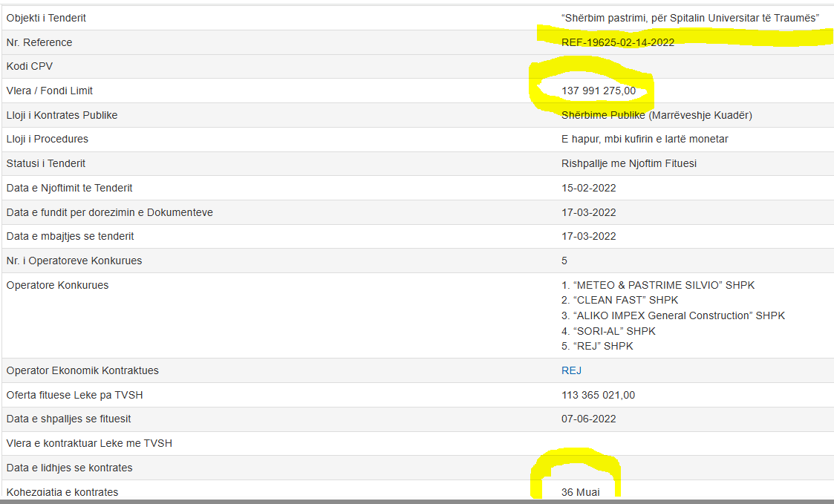
Task: Click the SORI-AL SHPK operator entry
Action: 609,331
